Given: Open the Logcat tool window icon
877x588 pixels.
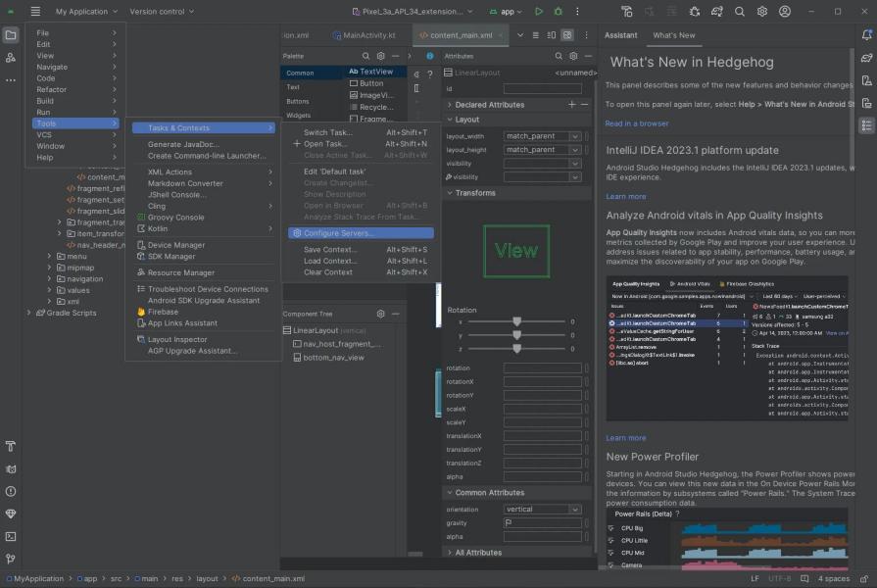Looking at the screenshot, I should [x=11, y=469].
